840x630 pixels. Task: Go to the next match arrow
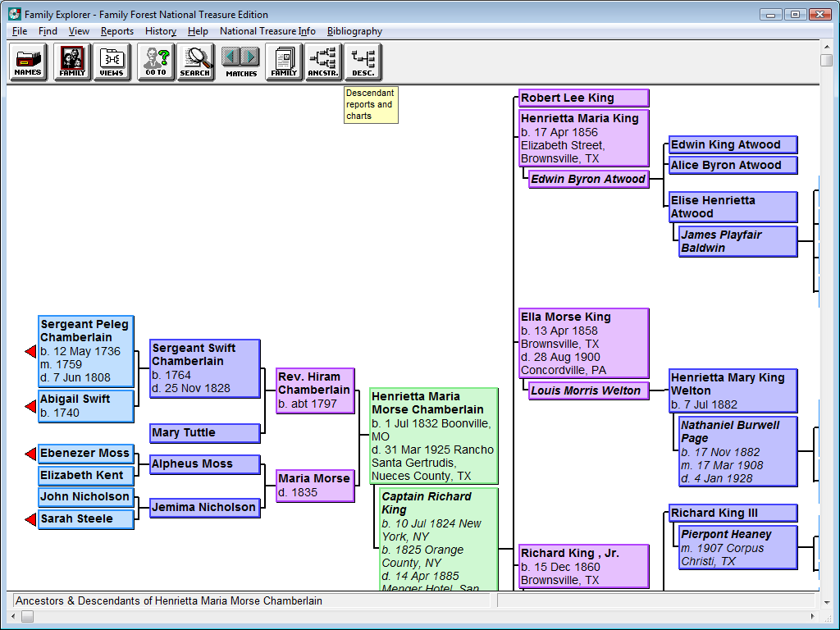(250, 57)
